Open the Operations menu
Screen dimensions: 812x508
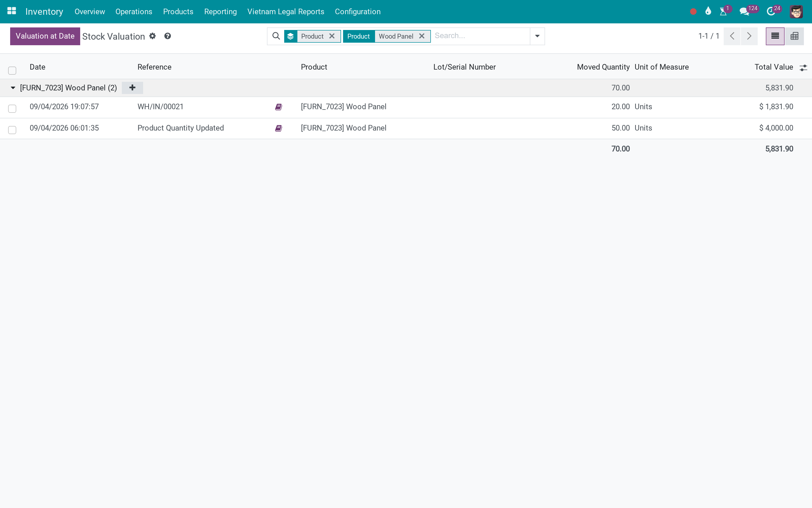pos(134,12)
